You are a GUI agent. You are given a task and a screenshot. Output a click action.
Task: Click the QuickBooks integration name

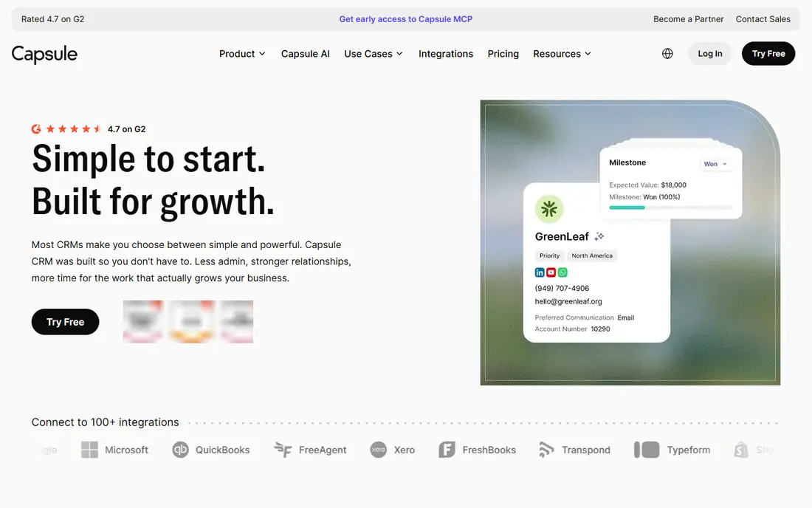(x=223, y=450)
